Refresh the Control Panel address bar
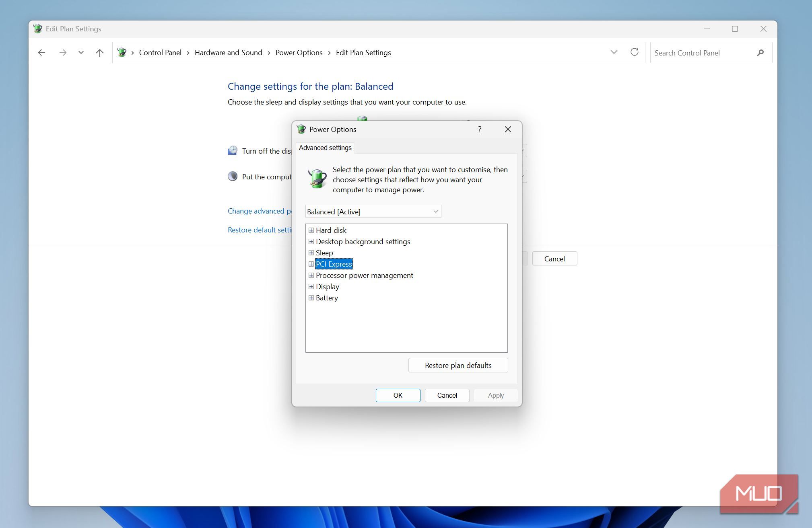Image resolution: width=812 pixels, height=528 pixels. (x=635, y=52)
